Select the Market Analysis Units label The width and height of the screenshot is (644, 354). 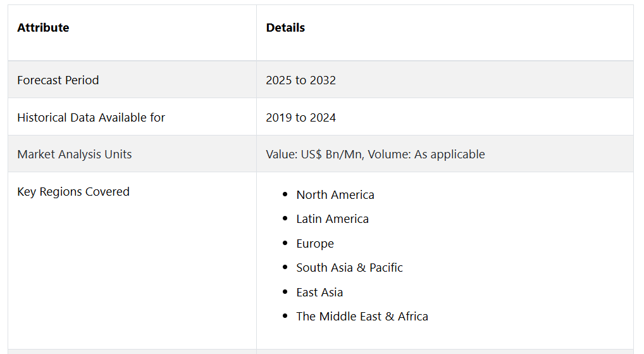pos(75,154)
